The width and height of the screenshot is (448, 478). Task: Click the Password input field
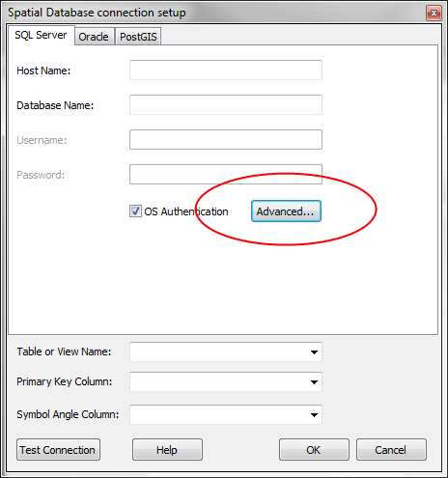pyautogui.click(x=226, y=174)
